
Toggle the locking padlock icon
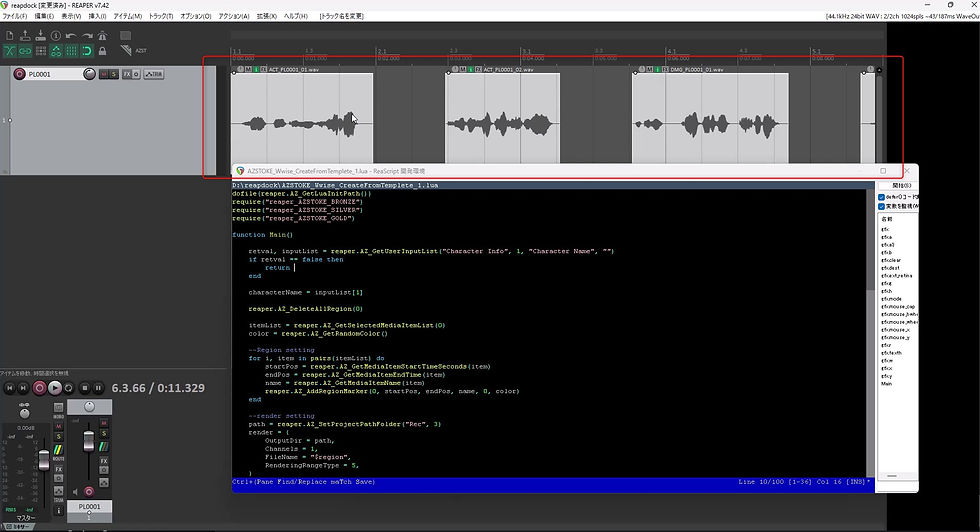[102, 51]
